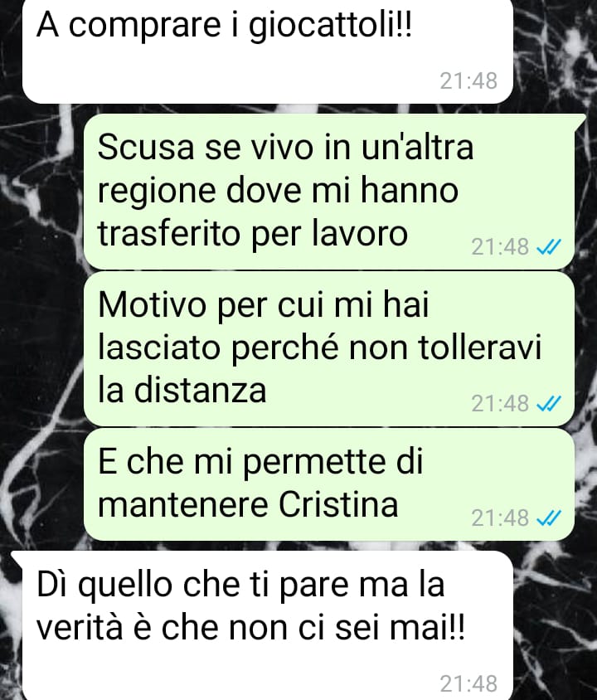
Task: Tap the blue read-receipt ticks on 'trasferito per lavoro'
Action: 548,246
